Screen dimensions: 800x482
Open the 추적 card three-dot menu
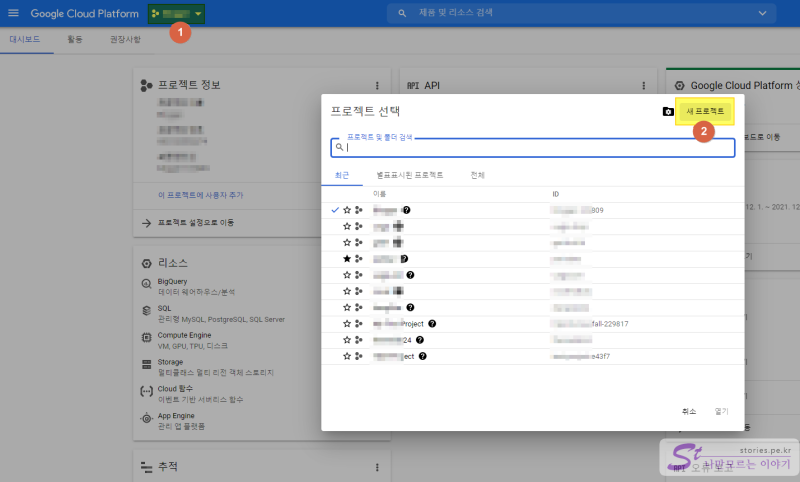coord(377,467)
